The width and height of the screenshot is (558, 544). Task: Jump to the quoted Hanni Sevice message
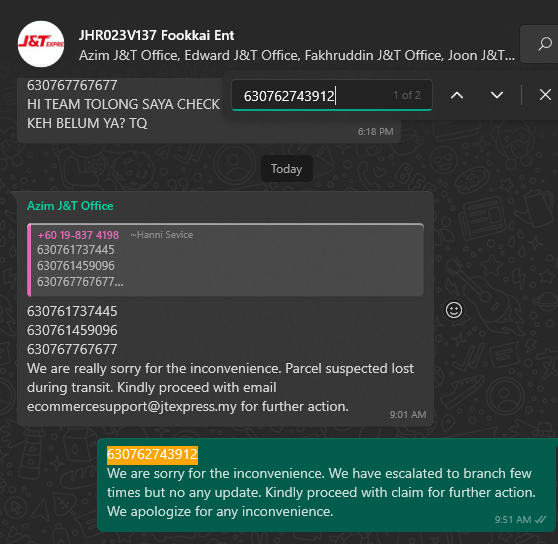coord(225,260)
